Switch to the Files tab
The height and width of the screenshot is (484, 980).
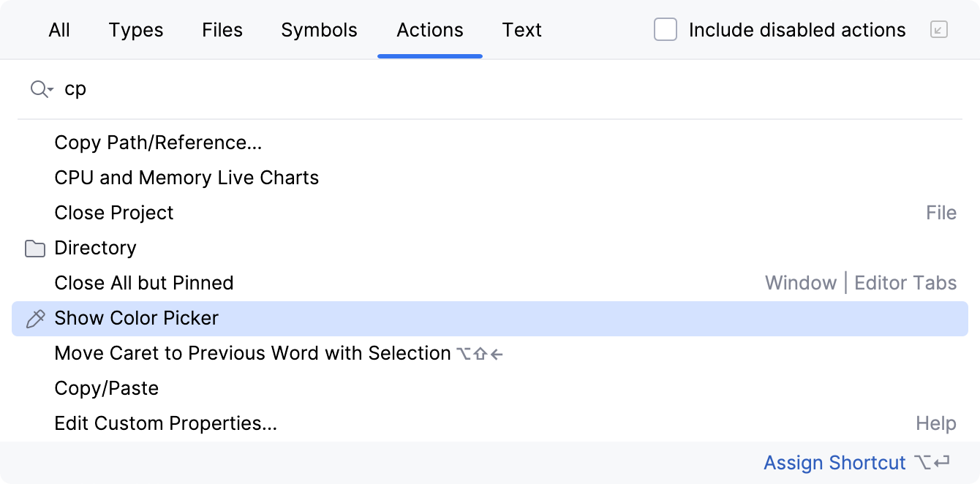point(222,30)
